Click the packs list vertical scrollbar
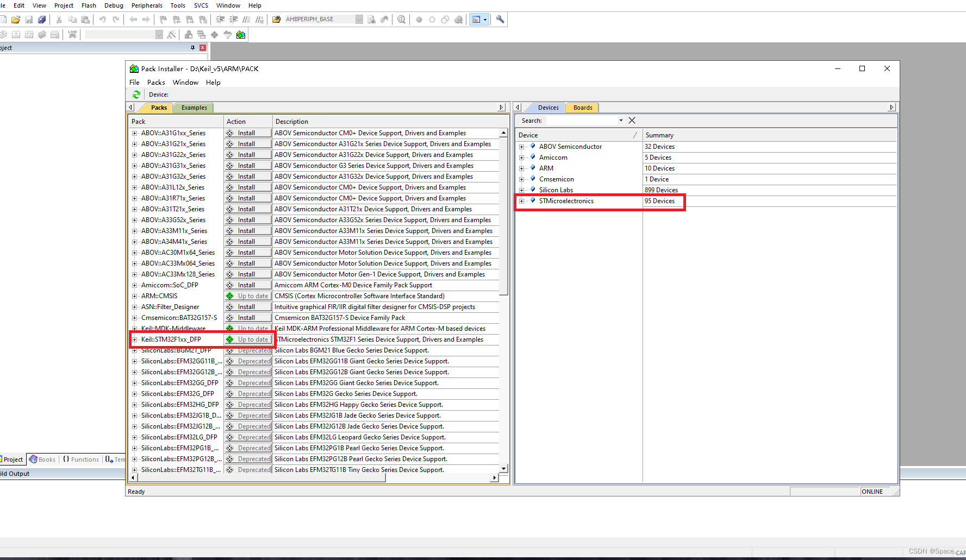The height and width of the screenshot is (560, 966). click(503, 216)
